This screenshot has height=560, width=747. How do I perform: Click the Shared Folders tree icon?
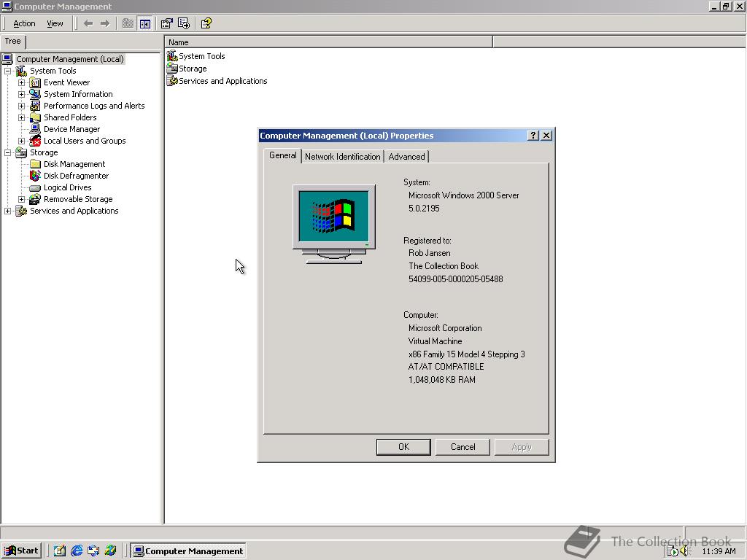[35, 117]
